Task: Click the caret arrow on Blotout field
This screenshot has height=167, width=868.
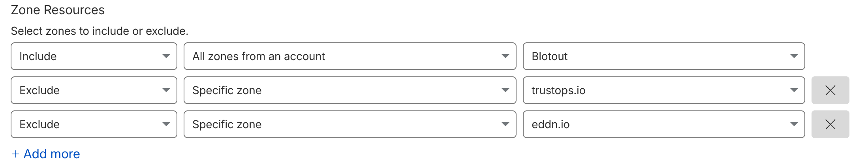Action: coord(794,56)
